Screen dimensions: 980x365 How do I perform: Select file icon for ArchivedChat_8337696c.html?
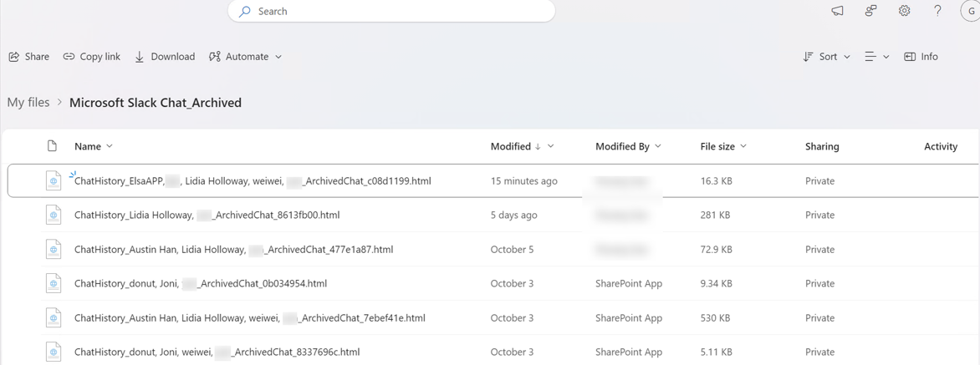tap(54, 352)
